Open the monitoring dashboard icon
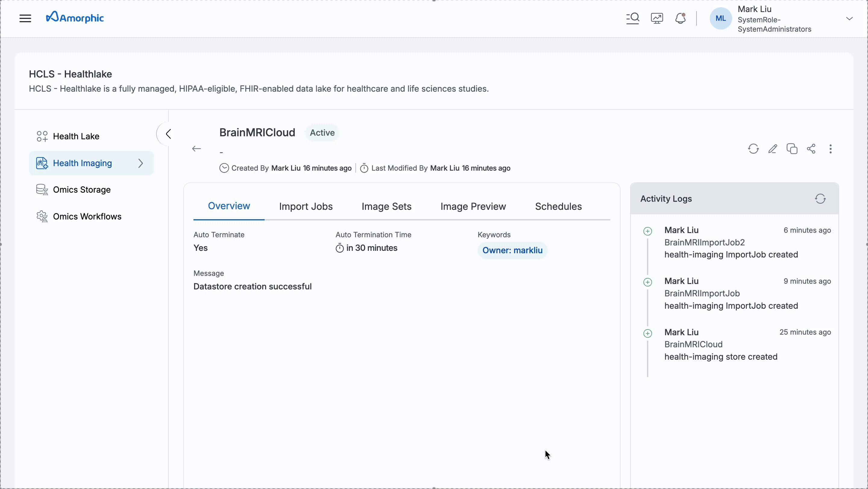The image size is (868, 489). tap(657, 18)
